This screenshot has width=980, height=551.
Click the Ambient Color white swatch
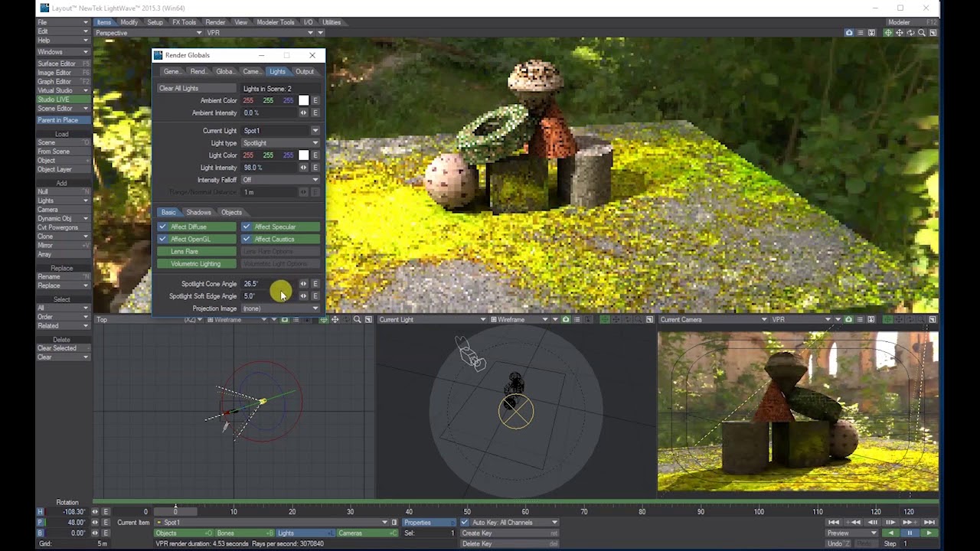(304, 100)
